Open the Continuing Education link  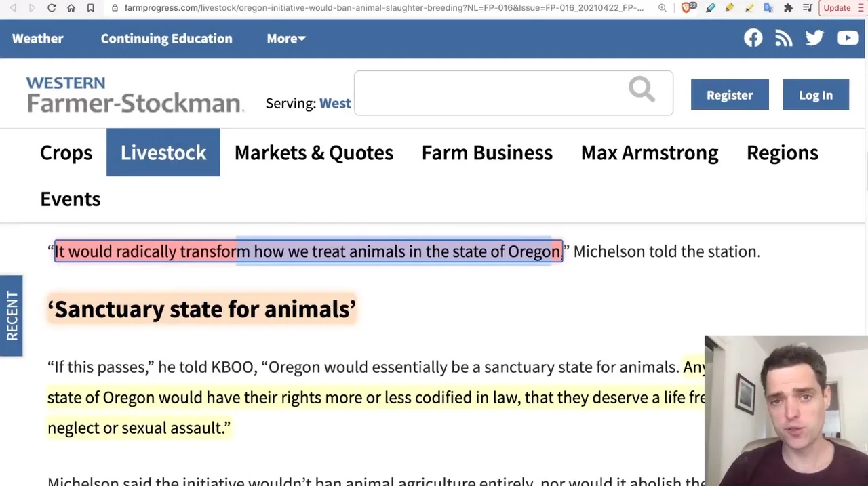pyautogui.click(x=166, y=39)
